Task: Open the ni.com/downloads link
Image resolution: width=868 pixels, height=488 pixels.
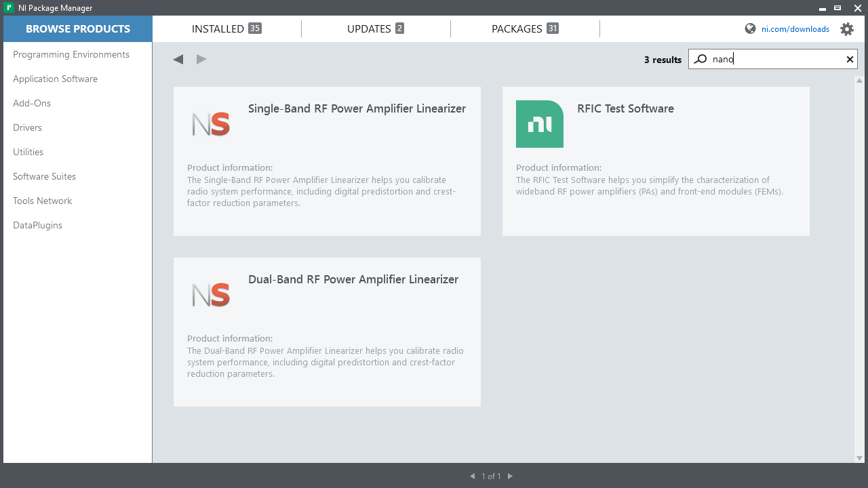Action: coord(795,29)
